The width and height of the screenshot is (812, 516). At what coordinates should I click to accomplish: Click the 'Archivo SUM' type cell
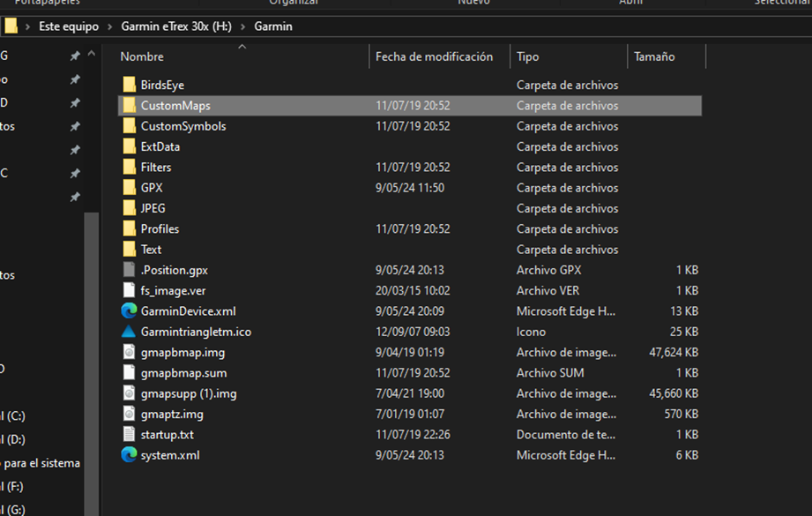pyautogui.click(x=550, y=372)
